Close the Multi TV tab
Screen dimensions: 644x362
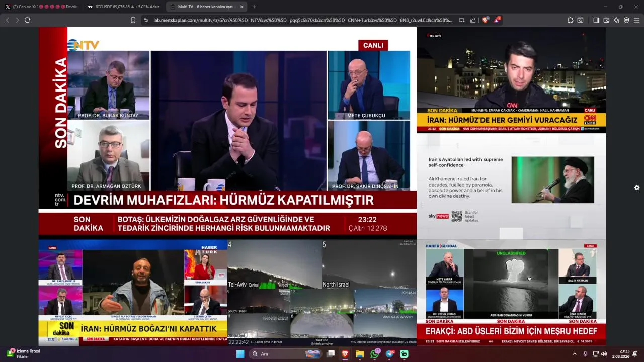[242, 7]
